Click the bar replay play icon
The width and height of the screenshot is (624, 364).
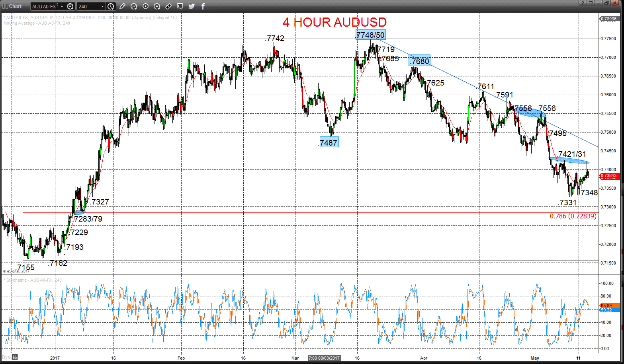(145, 6)
